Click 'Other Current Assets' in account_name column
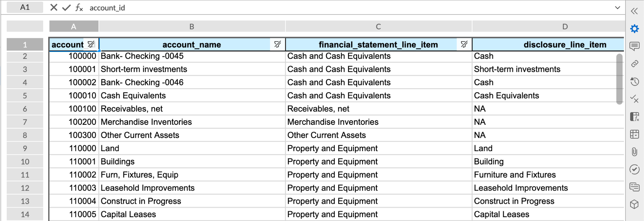Image resolution: width=644 pixels, height=221 pixels. coord(192,135)
